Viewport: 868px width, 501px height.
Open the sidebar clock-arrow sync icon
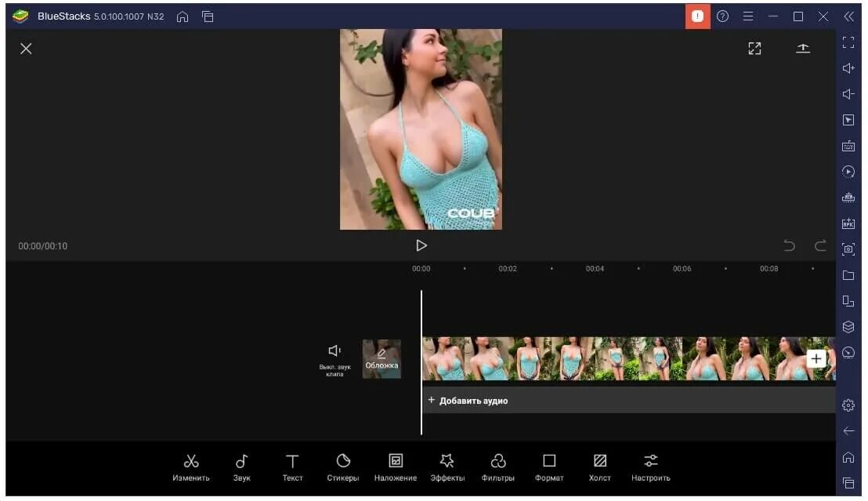pyautogui.click(x=848, y=172)
